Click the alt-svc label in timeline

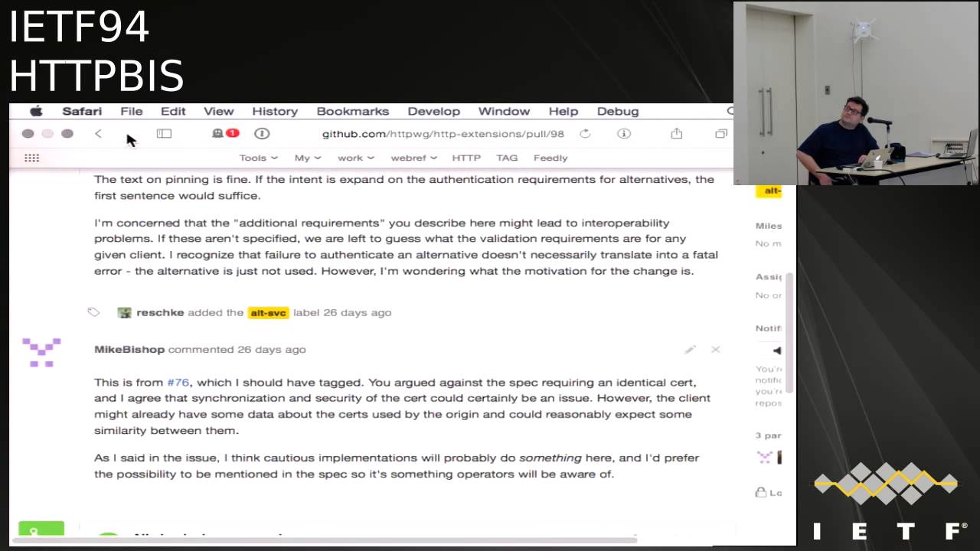268,312
